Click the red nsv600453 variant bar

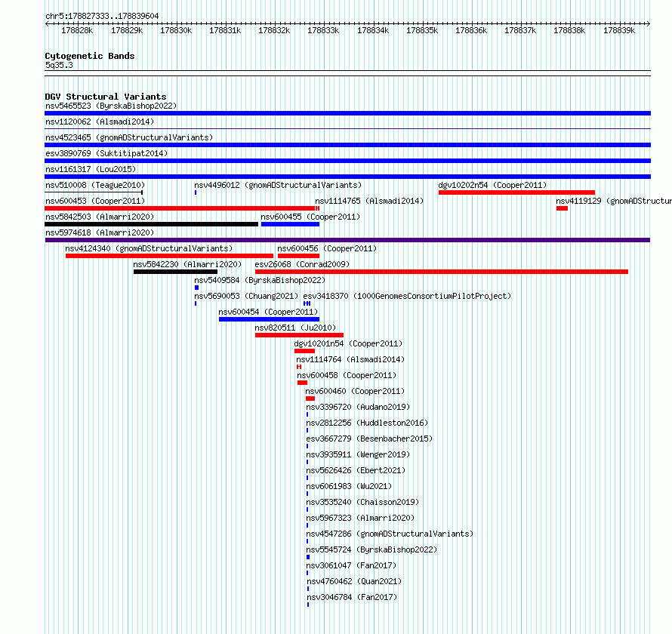[x=180, y=208]
